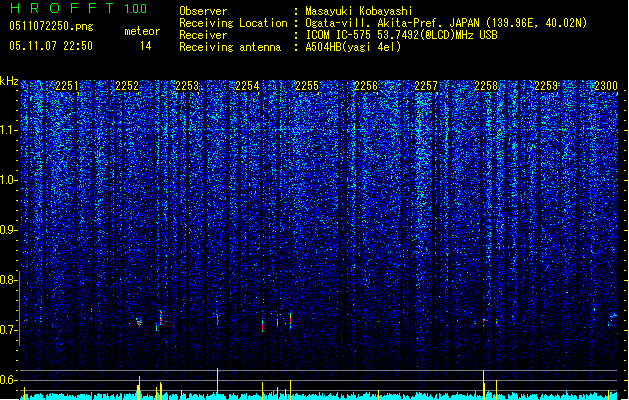Click the 1.1 frequency axis label
Image resolution: width=629 pixels, height=400 pixels.
(x=9, y=130)
